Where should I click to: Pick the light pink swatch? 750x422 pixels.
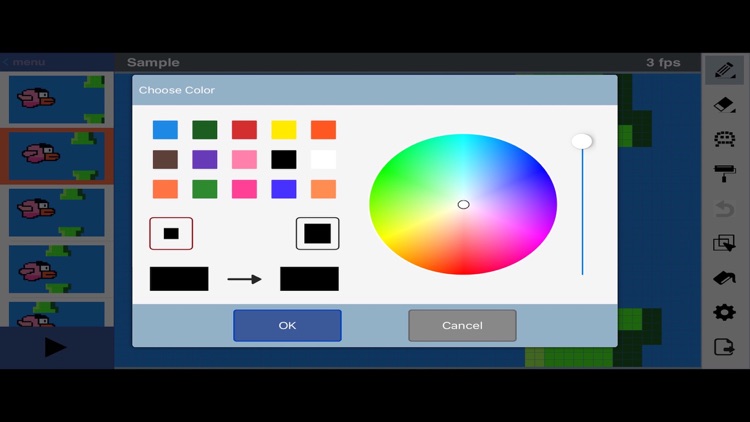[x=244, y=159]
